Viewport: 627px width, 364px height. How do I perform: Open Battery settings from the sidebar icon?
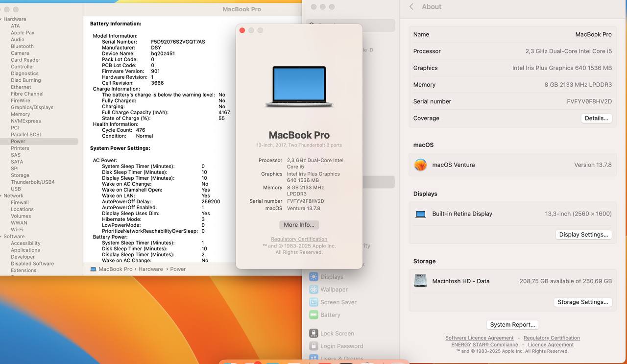point(313,315)
